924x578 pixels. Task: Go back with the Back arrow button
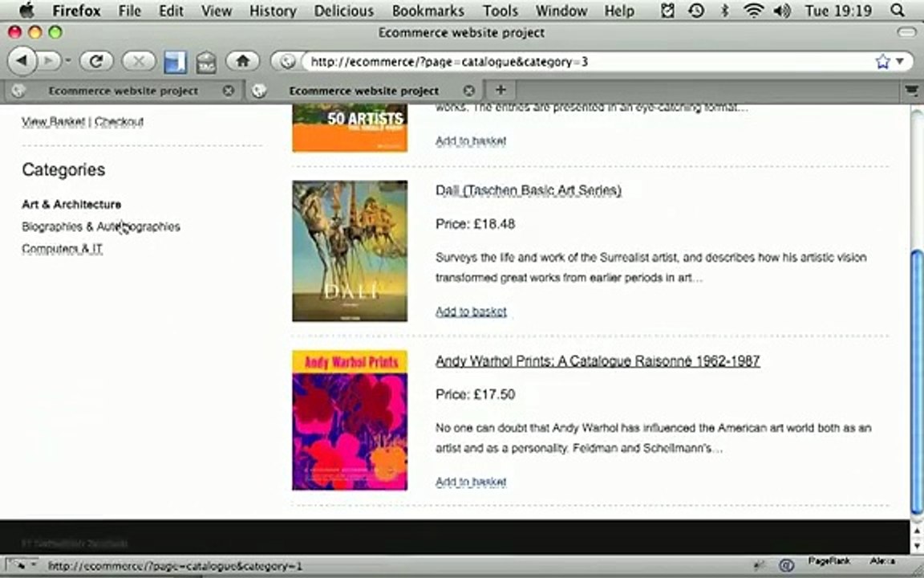[x=22, y=61]
